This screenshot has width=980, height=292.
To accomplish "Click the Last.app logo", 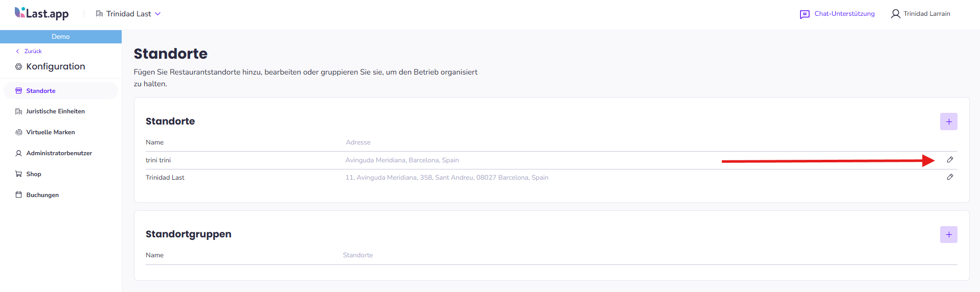I will pos(41,13).
